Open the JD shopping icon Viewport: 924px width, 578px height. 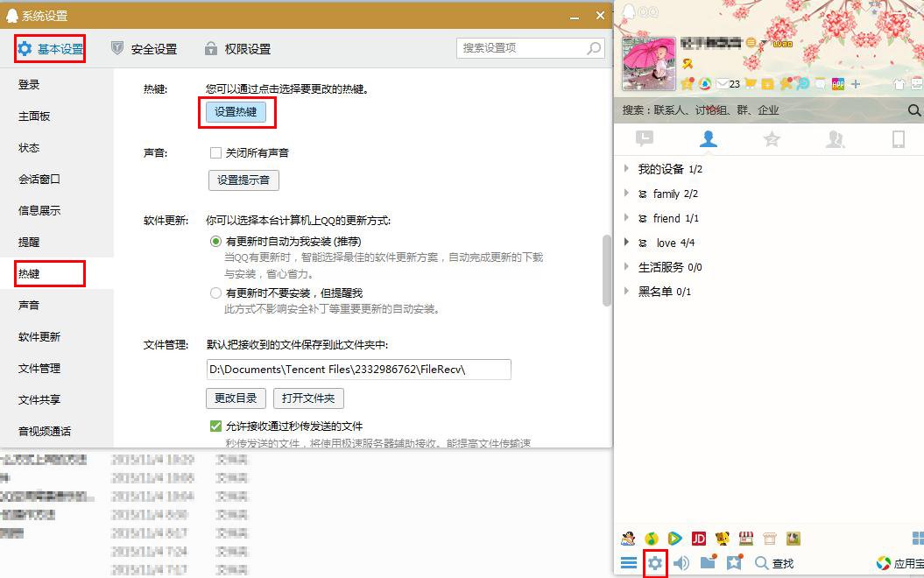click(698, 538)
